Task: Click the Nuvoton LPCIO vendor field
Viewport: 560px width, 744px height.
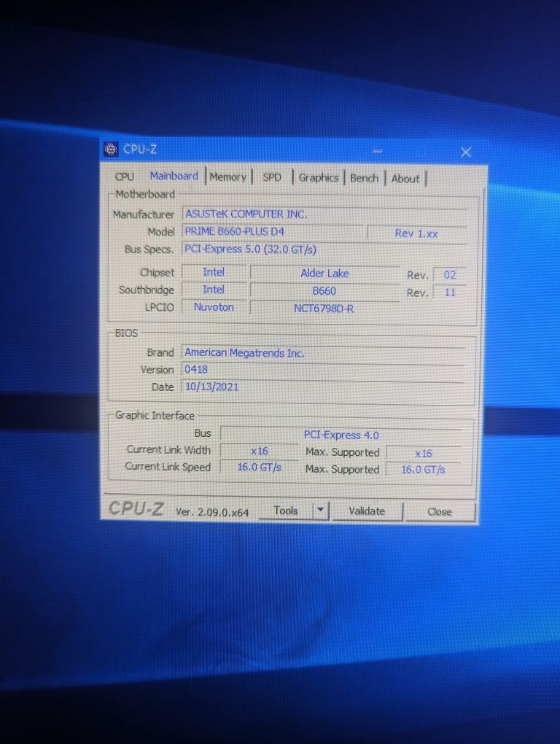Action: pyautogui.click(x=214, y=308)
